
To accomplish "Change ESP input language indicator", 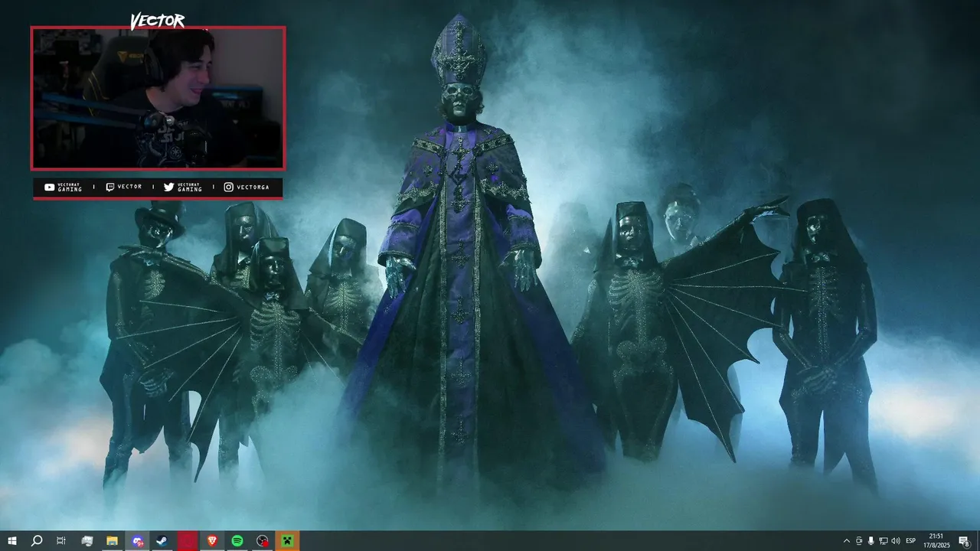I will click(911, 541).
